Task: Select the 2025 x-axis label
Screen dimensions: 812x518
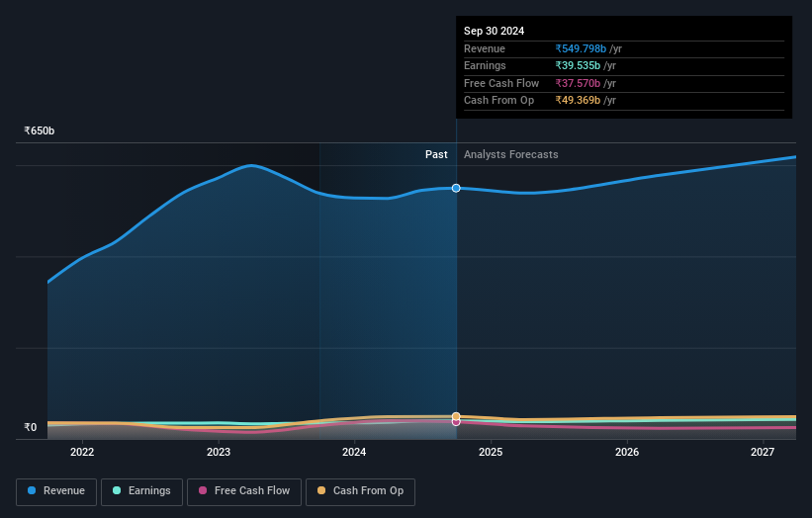Action: pyautogui.click(x=491, y=452)
